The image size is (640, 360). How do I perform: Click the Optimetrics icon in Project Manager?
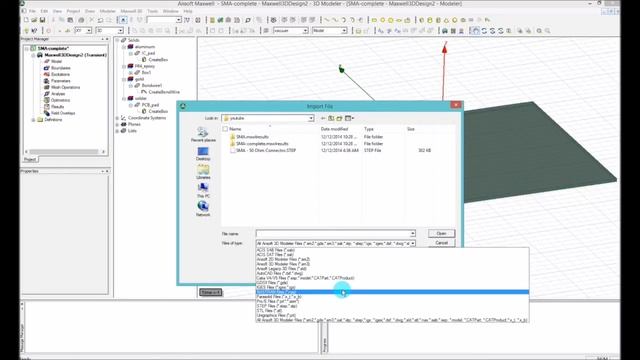(x=47, y=100)
